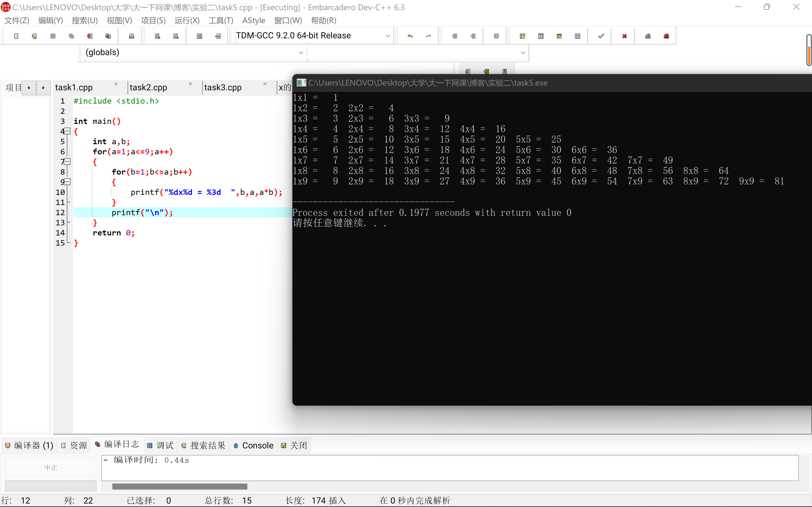Collapse the inner for-loop fold at line 9
This screenshot has width=812, height=507.
click(x=67, y=182)
